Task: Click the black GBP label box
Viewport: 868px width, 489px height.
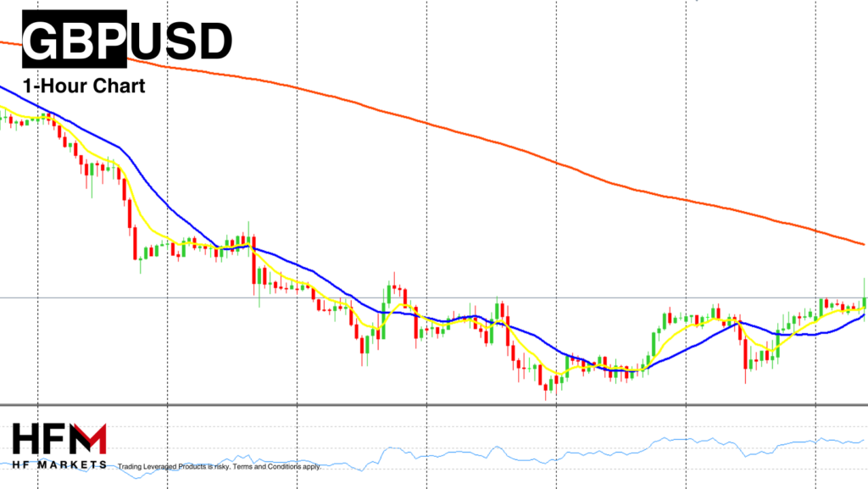Action: coord(74,40)
